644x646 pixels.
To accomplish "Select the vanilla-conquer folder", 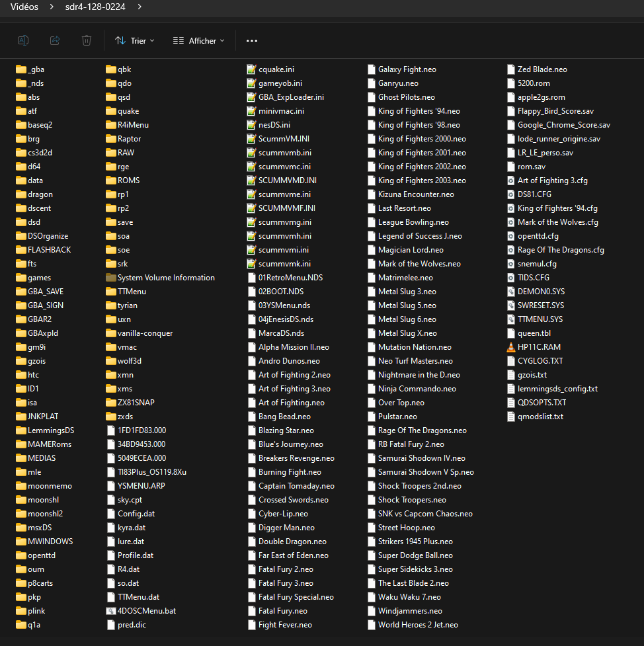I will 139,333.
